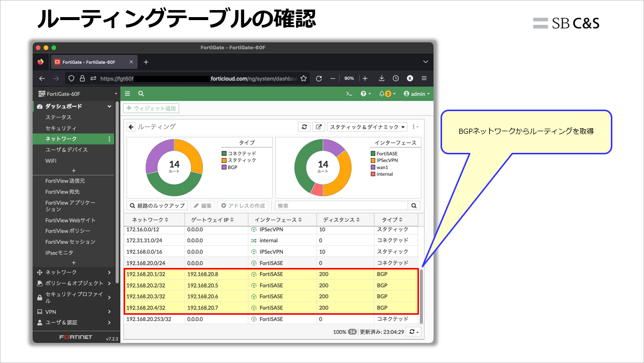Screen dimensions: 644x363
Task: Click the ウィジェット追加 button
Action: 151,108
